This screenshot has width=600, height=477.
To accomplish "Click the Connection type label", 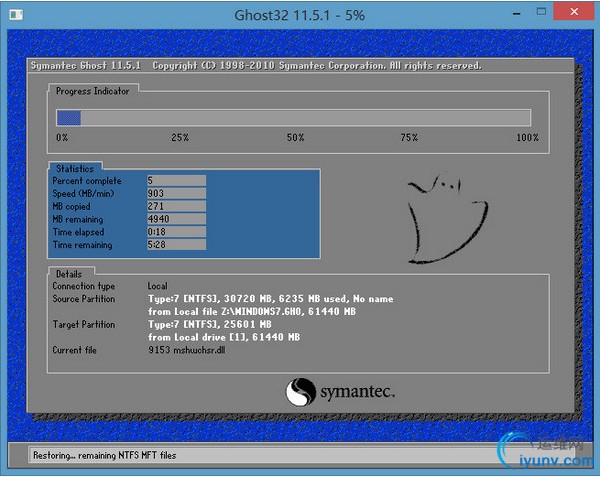I will click(x=84, y=286).
